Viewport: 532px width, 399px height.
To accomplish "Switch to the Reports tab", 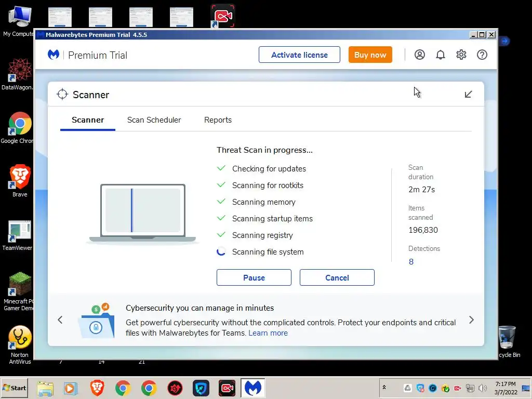I will click(218, 120).
